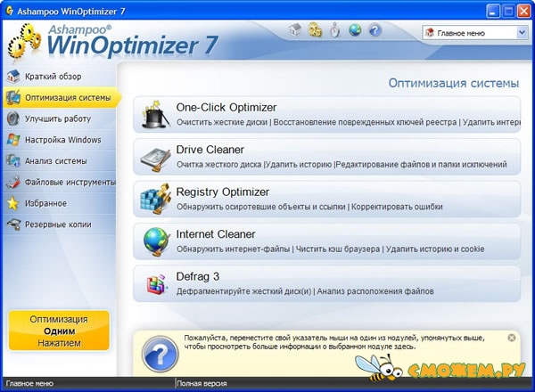Screen dimensions: 535x392
Task: Go to Настройка Windows
Action: pos(60,140)
